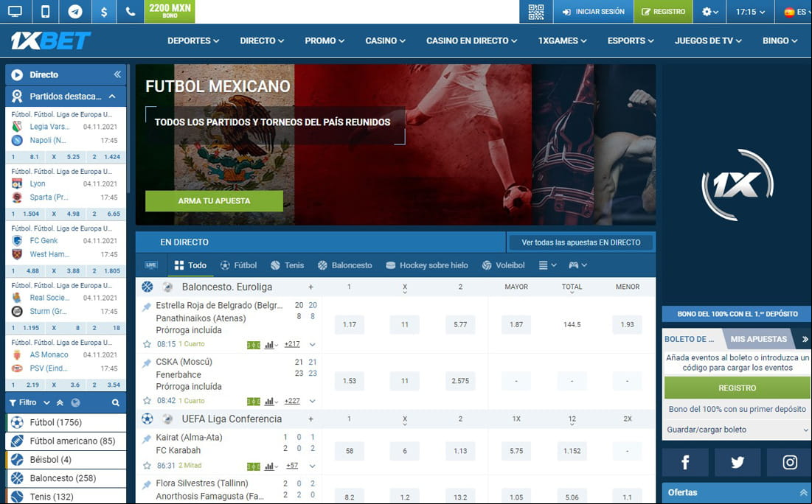The image size is (812, 504).
Task: Select odds 1.17 for Estrella Roja win
Action: point(350,324)
